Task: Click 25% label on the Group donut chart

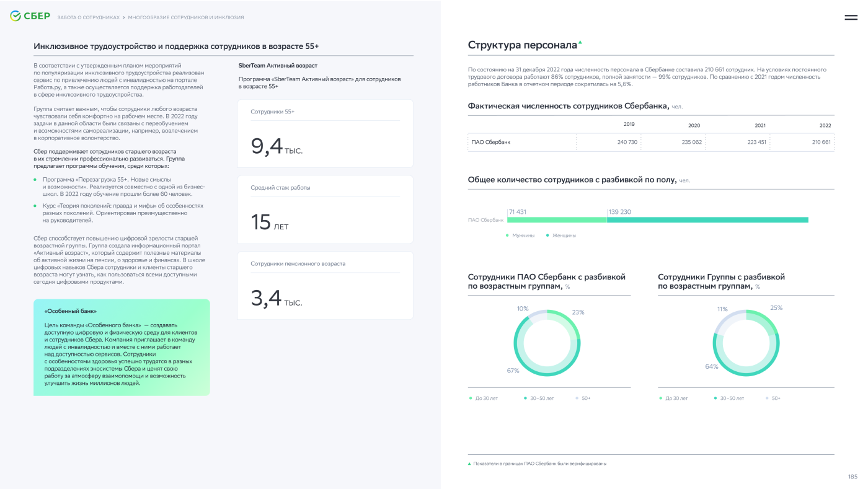Action: pyautogui.click(x=776, y=307)
